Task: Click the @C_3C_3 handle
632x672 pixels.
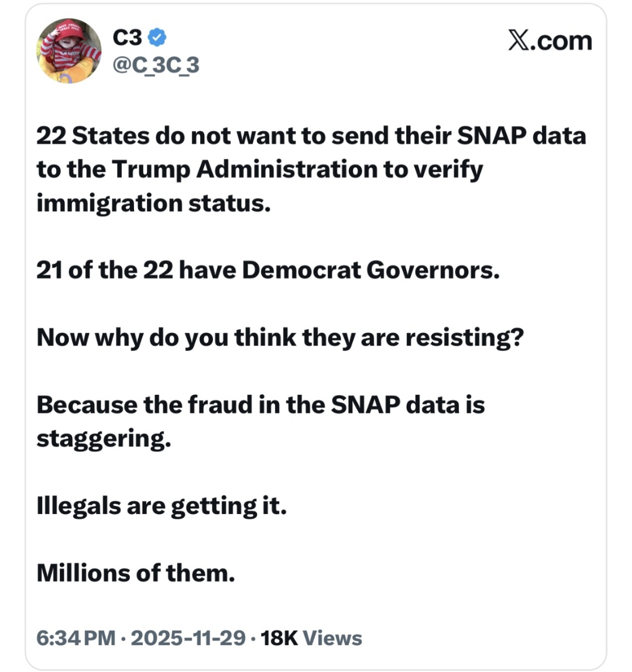Action: [x=156, y=65]
